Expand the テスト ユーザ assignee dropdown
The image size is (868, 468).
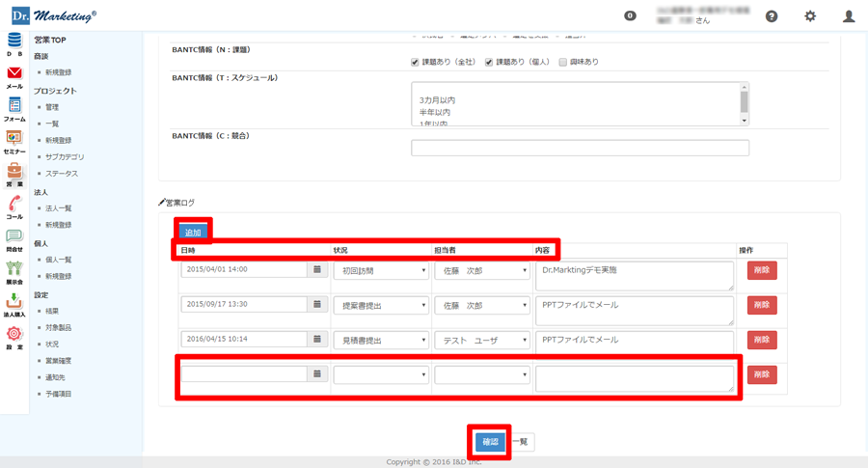tap(481, 341)
